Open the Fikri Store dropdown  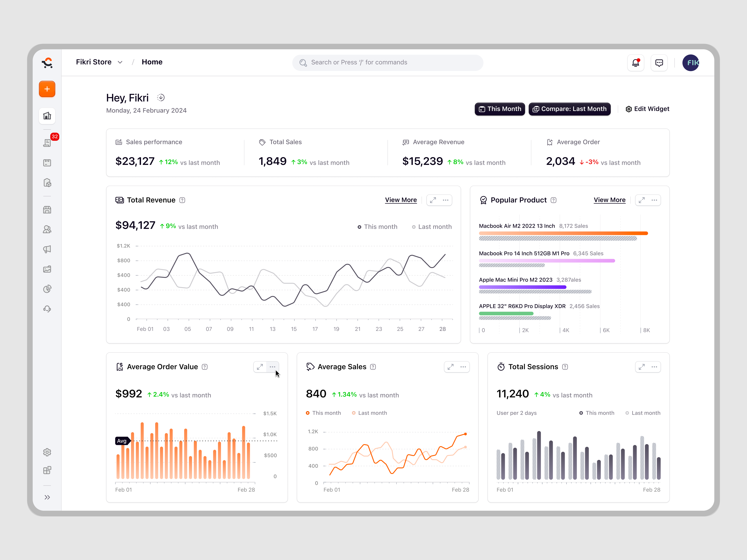[99, 62]
